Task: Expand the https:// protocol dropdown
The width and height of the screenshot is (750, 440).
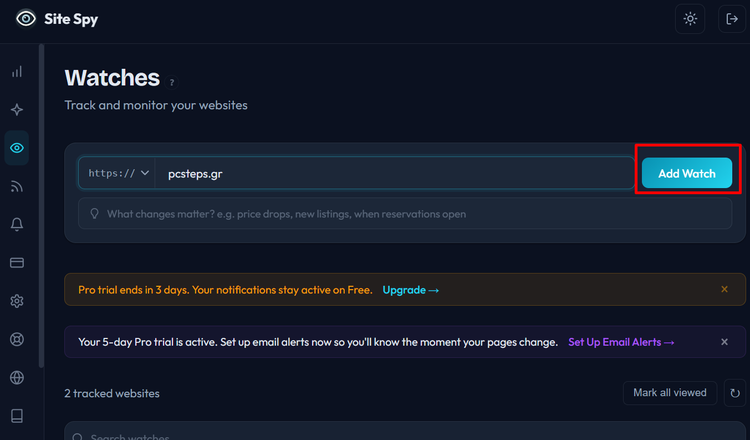Action: point(118,173)
